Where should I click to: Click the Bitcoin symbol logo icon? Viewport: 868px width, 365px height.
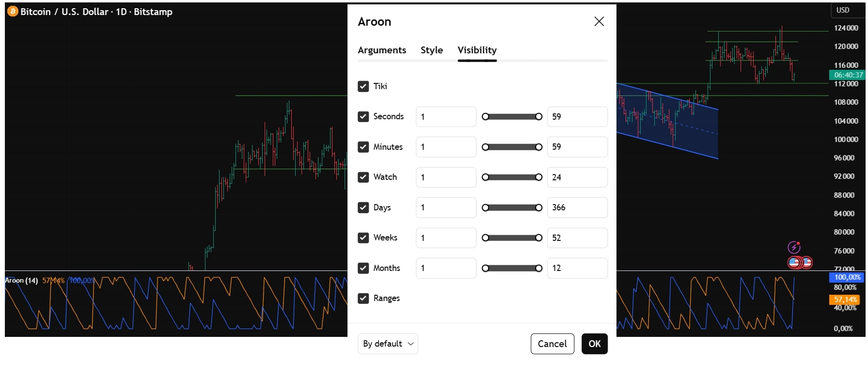click(13, 12)
